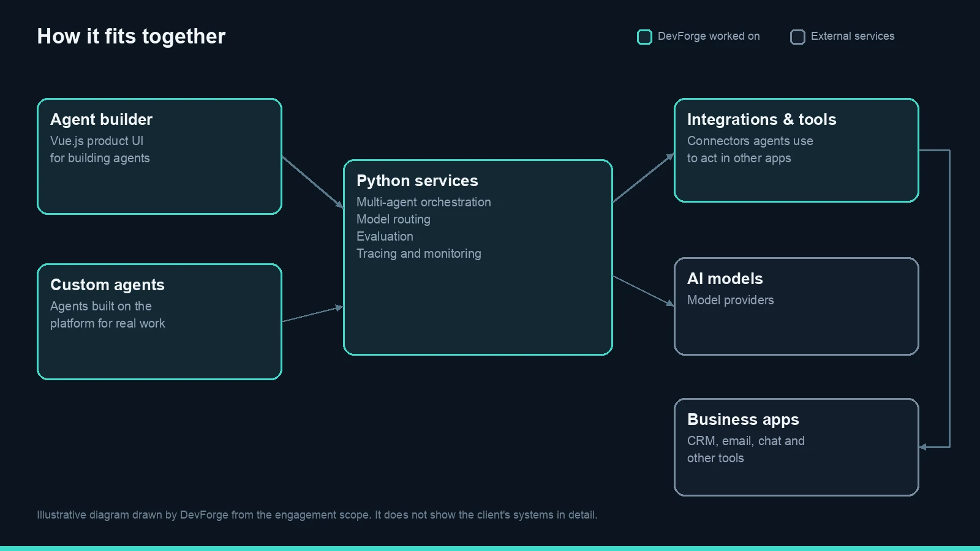Click the 'AI models' box title

(725, 279)
